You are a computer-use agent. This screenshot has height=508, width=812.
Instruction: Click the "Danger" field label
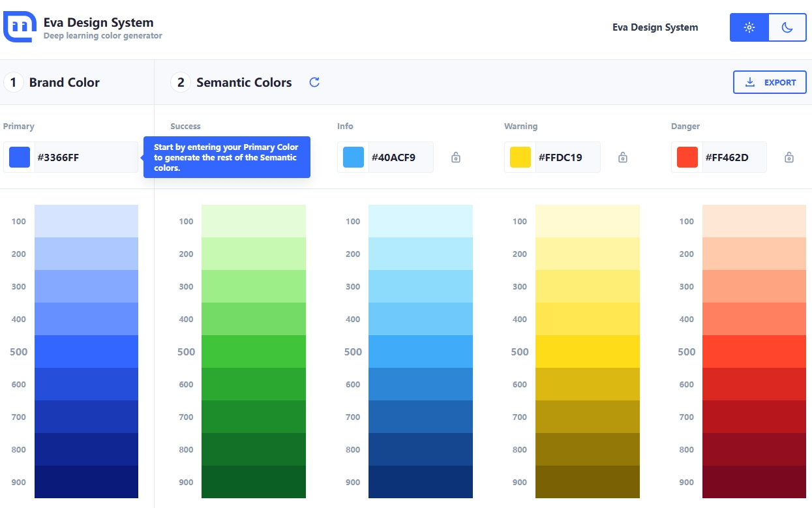pyautogui.click(x=685, y=126)
